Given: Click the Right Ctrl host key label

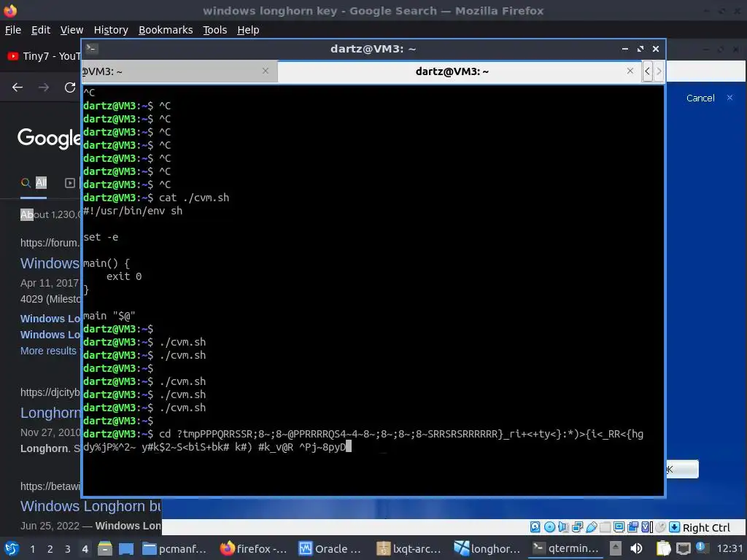Looking at the screenshot, I should pyautogui.click(x=706, y=528).
